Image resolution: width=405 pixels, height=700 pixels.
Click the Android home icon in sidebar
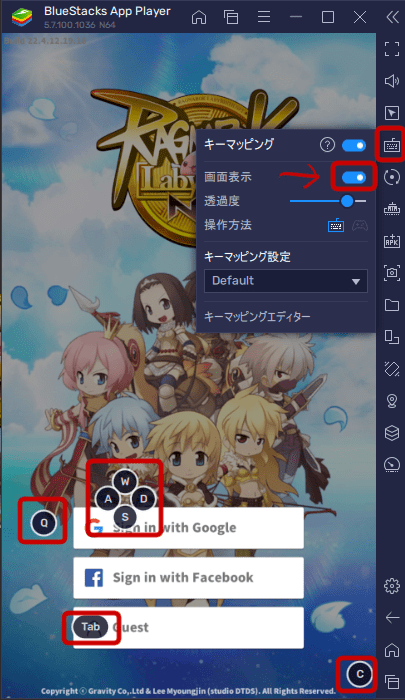392,650
